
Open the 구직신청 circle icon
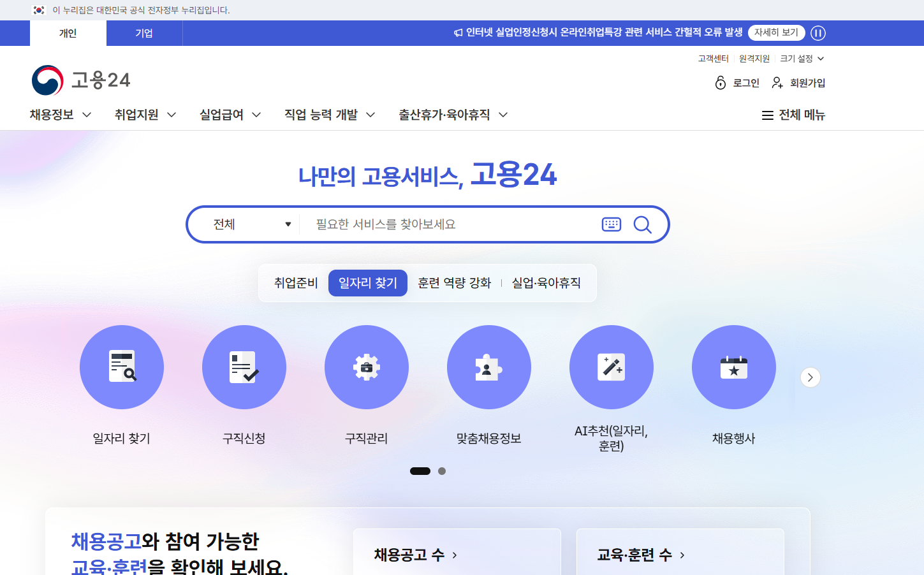[x=244, y=367]
